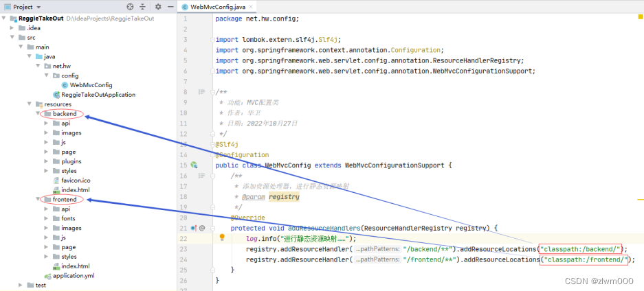
Task: Collapse the main folder arrow
Action: pyautogui.click(x=21, y=47)
